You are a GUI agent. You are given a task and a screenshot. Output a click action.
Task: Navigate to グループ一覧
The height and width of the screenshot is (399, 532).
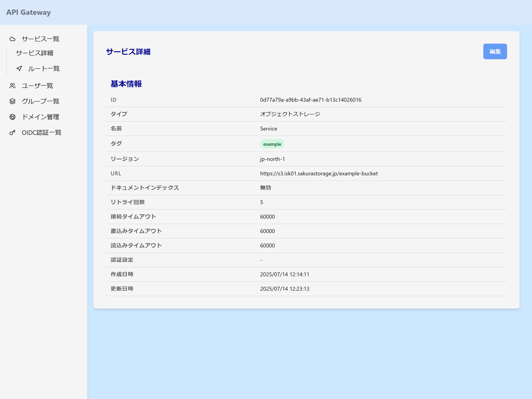click(40, 101)
